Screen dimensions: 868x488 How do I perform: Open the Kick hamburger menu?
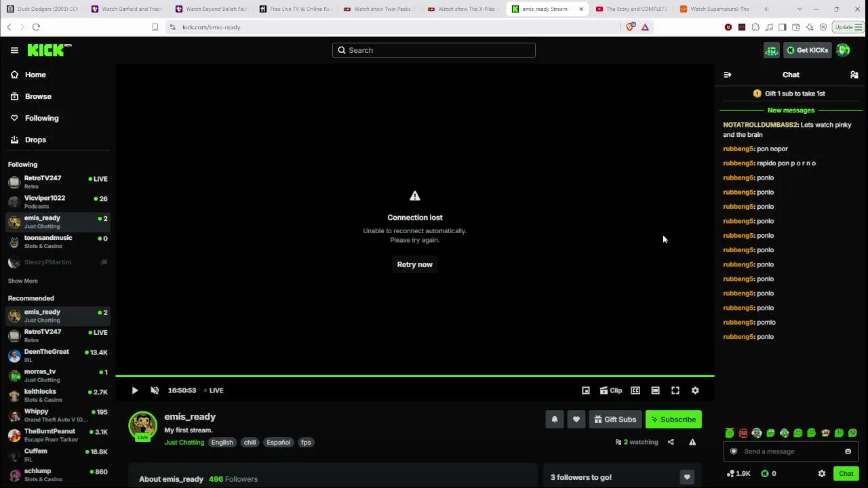pyautogui.click(x=14, y=50)
